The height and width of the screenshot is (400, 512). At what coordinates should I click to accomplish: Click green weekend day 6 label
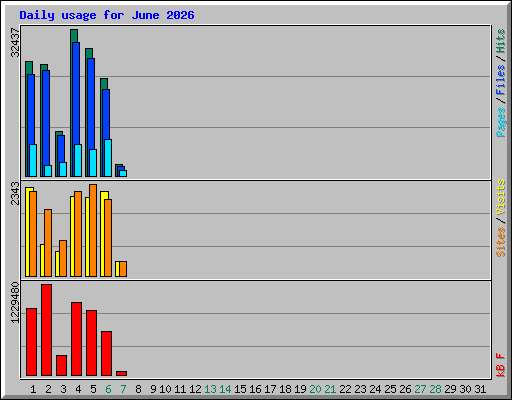tap(108, 389)
